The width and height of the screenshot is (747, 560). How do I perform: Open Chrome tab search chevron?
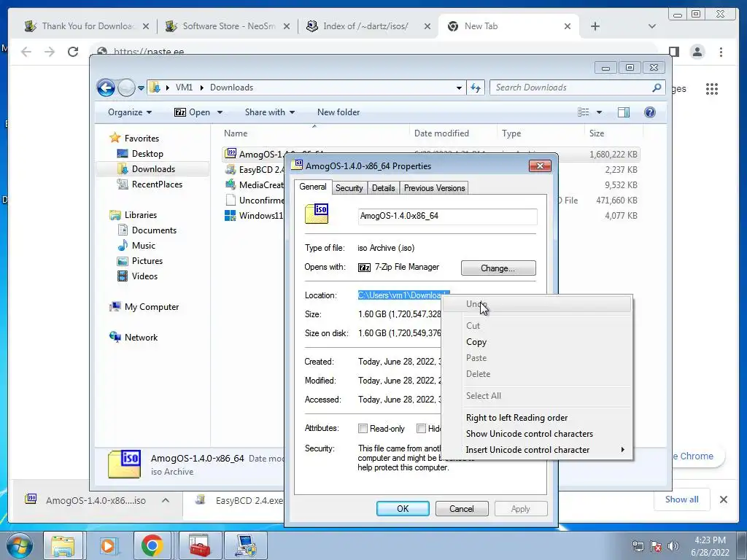point(651,27)
